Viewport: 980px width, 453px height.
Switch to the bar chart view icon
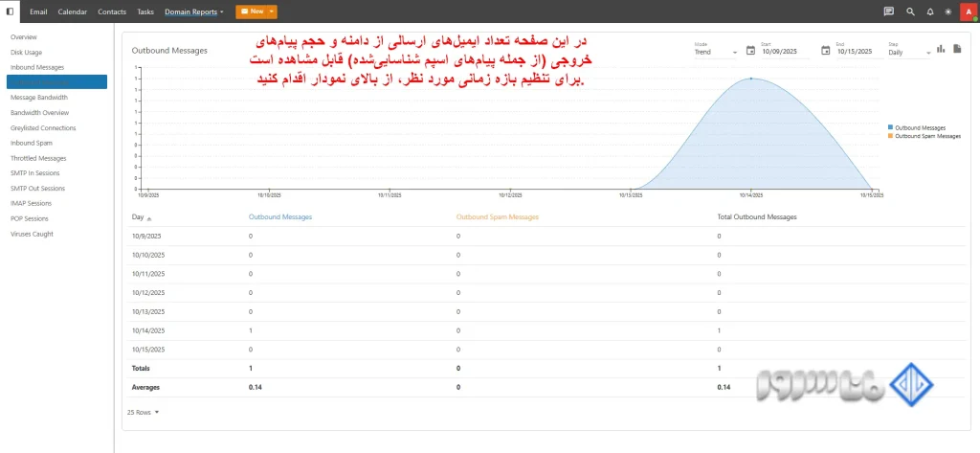[x=942, y=49]
